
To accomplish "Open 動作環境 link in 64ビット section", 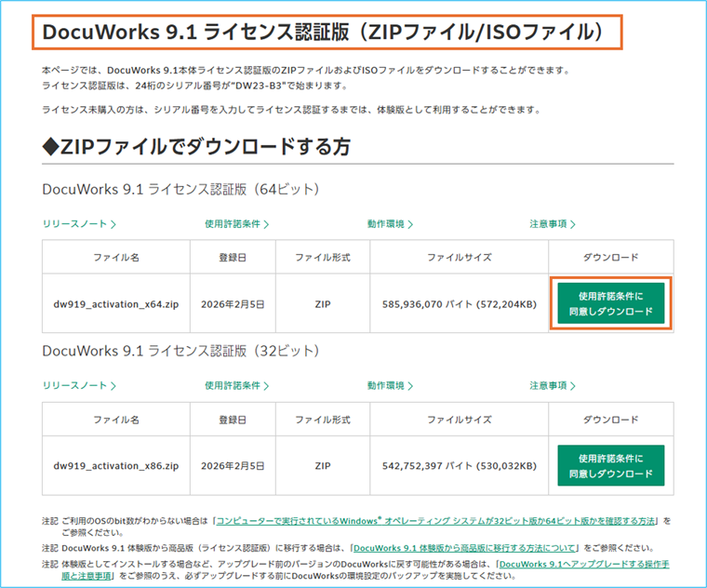I will click(x=390, y=224).
